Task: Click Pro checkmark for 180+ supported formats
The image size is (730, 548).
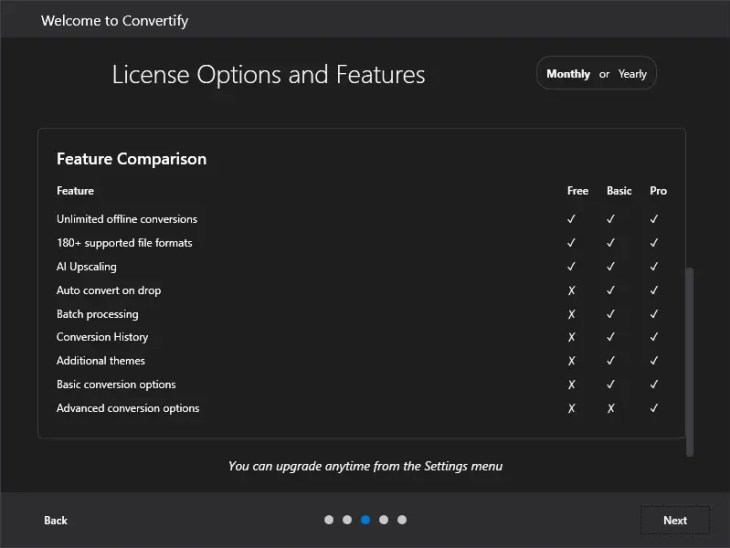Action: pos(654,243)
